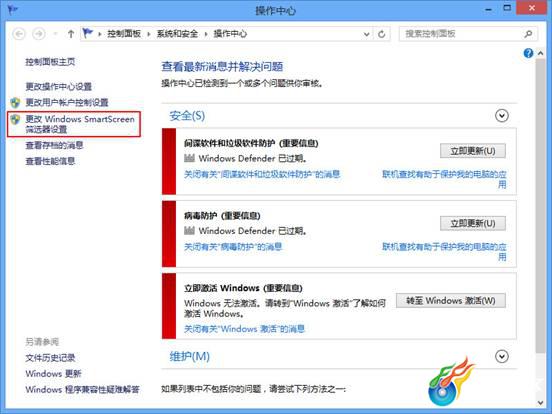
Task: Click Defender icon in 病毒防护 item
Action: tap(189, 231)
